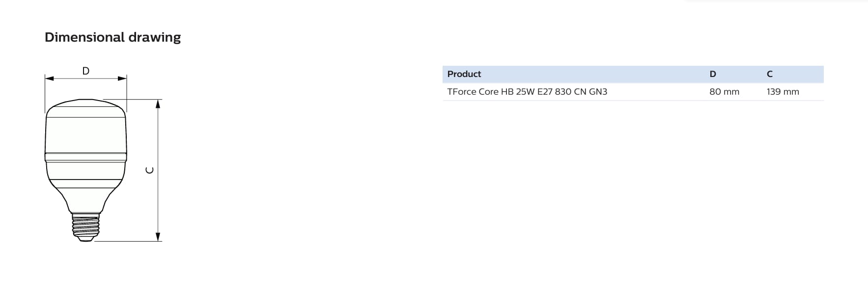This screenshot has width=868, height=282.
Task: Click the lamp bulb drawing
Action: tap(86, 170)
